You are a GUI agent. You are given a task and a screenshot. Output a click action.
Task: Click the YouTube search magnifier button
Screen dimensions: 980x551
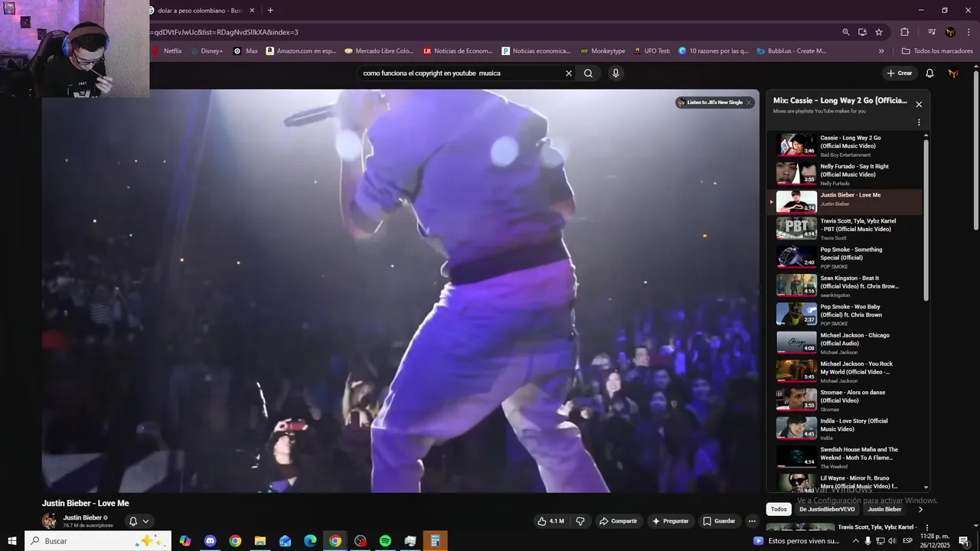click(x=588, y=73)
